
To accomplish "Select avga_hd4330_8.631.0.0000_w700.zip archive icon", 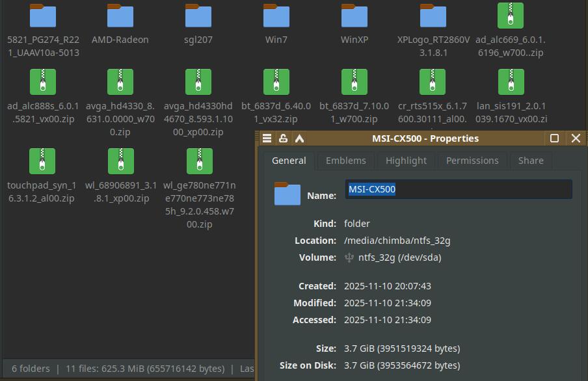I will coord(120,82).
